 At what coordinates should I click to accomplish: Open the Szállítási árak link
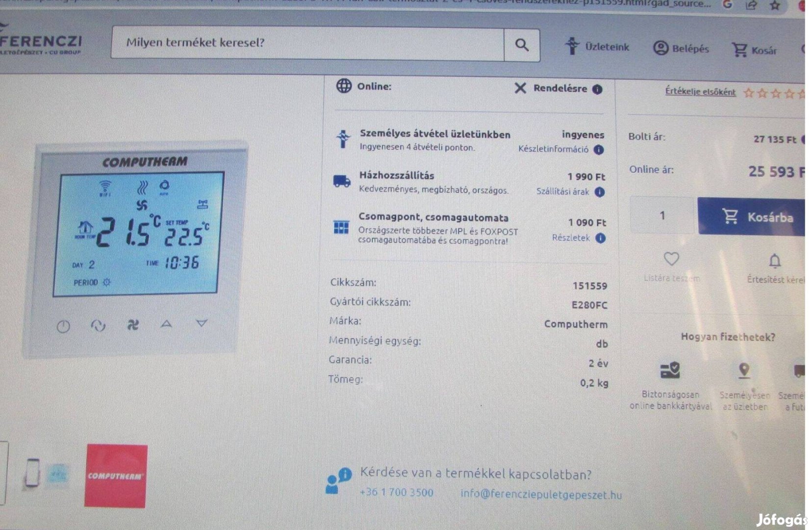[x=562, y=191]
